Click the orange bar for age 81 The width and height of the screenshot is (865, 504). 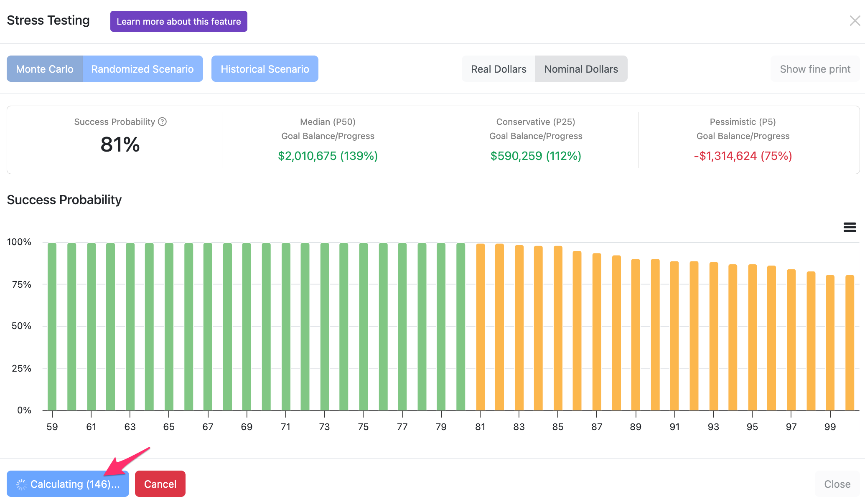coord(480,327)
